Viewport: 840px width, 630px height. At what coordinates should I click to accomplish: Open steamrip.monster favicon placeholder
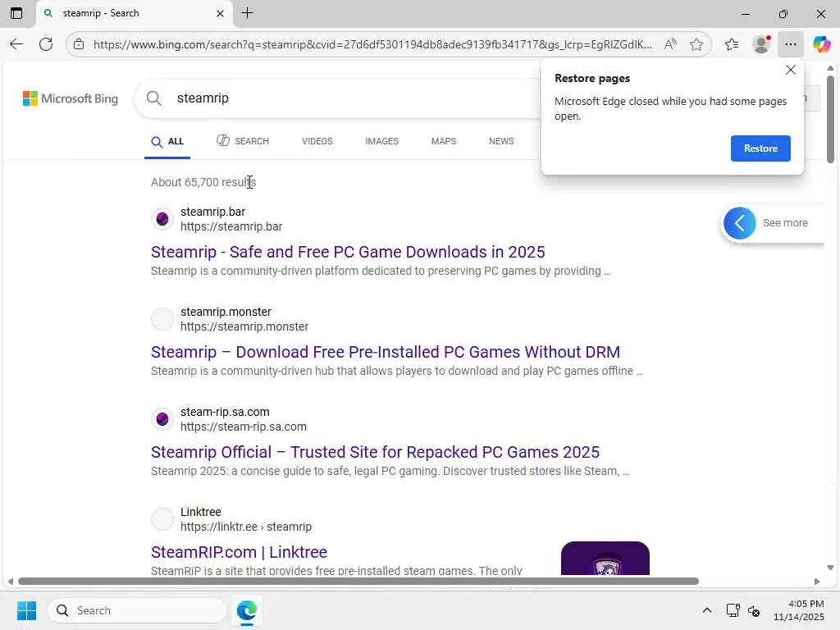pyautogui.click(x=162, y=319)
